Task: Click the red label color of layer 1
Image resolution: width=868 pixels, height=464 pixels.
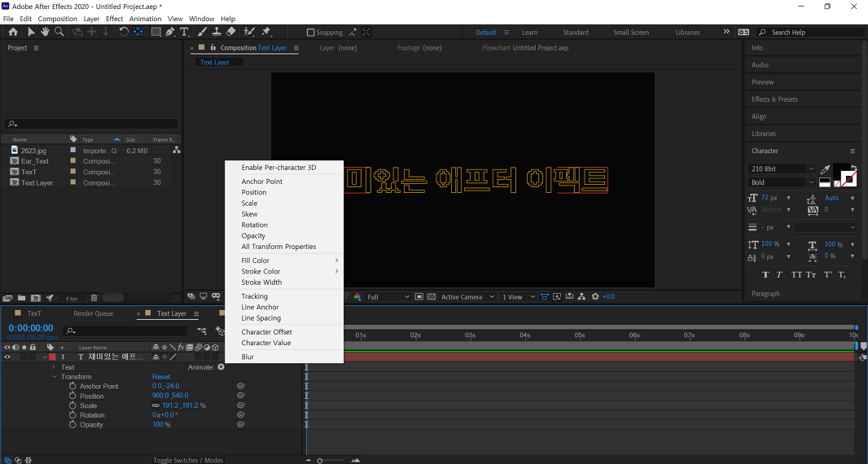Action: coord(53,357)
